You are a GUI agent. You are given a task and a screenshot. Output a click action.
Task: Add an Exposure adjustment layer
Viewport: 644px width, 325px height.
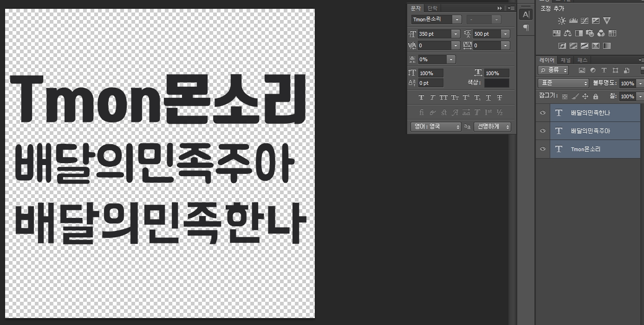(x=596, y=21)
